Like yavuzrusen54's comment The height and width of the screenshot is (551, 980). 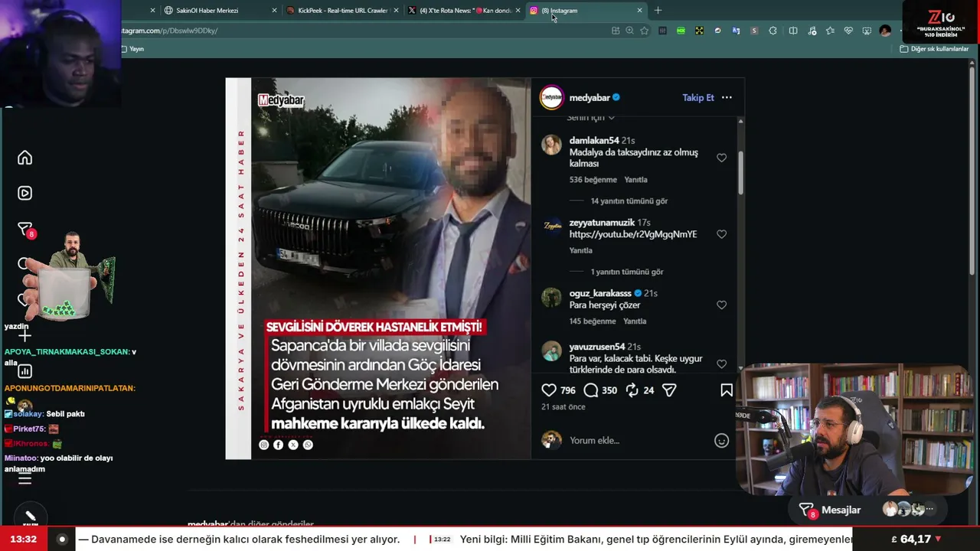pyautogui.click(x=721, y=364)
